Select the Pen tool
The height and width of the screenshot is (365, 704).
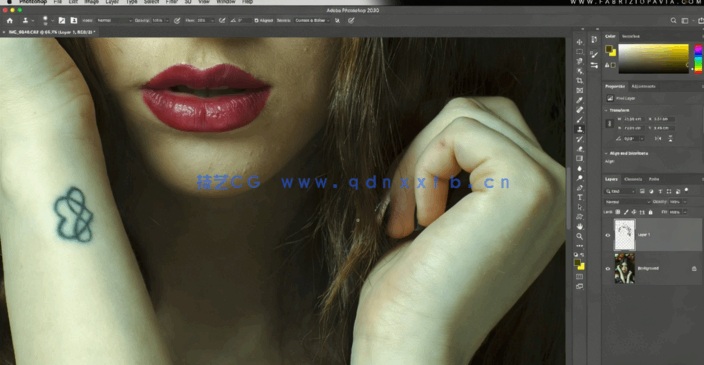coord(580,188)
